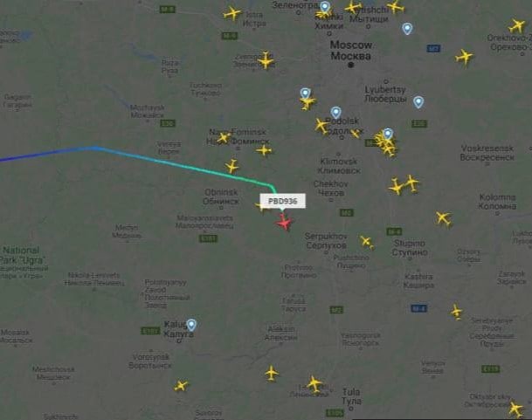The height and width of the screenshot is (420, 532).
Task: Click the plane near Orekhovo-Zuyevo
Action: pyautogui.click(x=516, y=26)
